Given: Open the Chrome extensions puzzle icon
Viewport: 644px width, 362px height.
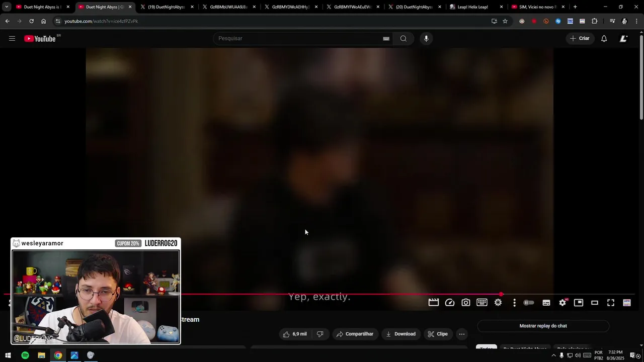Looking at the screenshot, I should [595, 21].
